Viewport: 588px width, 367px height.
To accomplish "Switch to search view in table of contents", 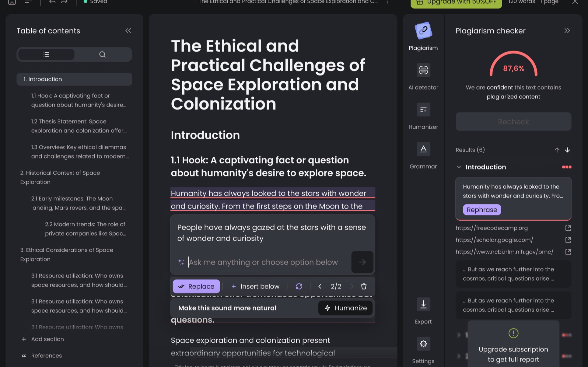I will pyautogui.click(x=103, y=54).
